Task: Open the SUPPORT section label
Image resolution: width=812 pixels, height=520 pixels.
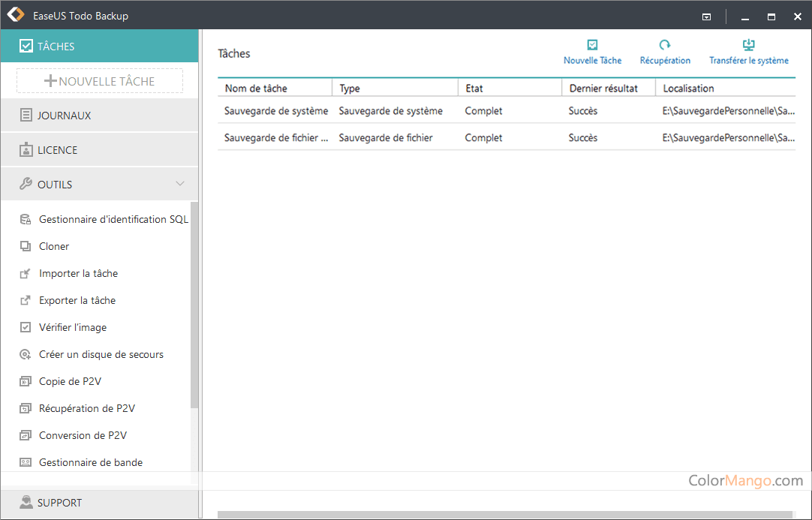Action: pyautogui.click(x=59, y=503)
